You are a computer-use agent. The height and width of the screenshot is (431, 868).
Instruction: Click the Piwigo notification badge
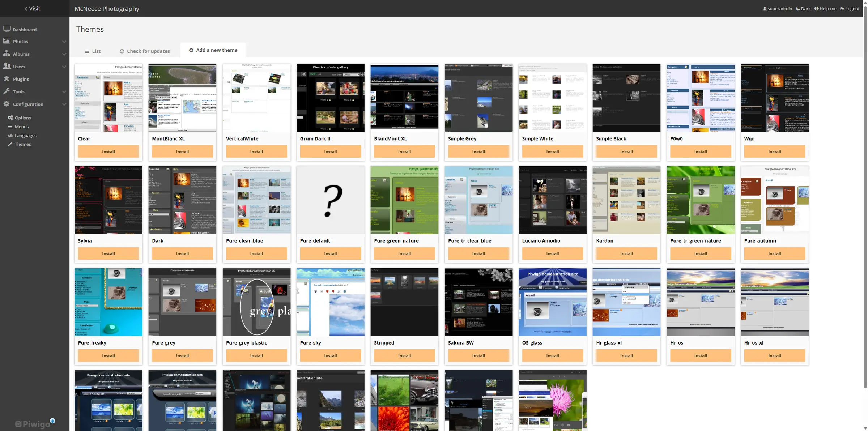[x=53, y=421]
